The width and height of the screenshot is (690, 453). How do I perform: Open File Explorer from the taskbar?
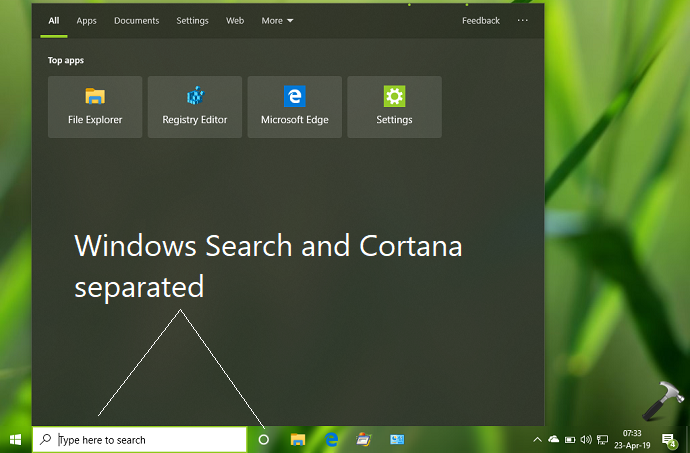point(298,439)
